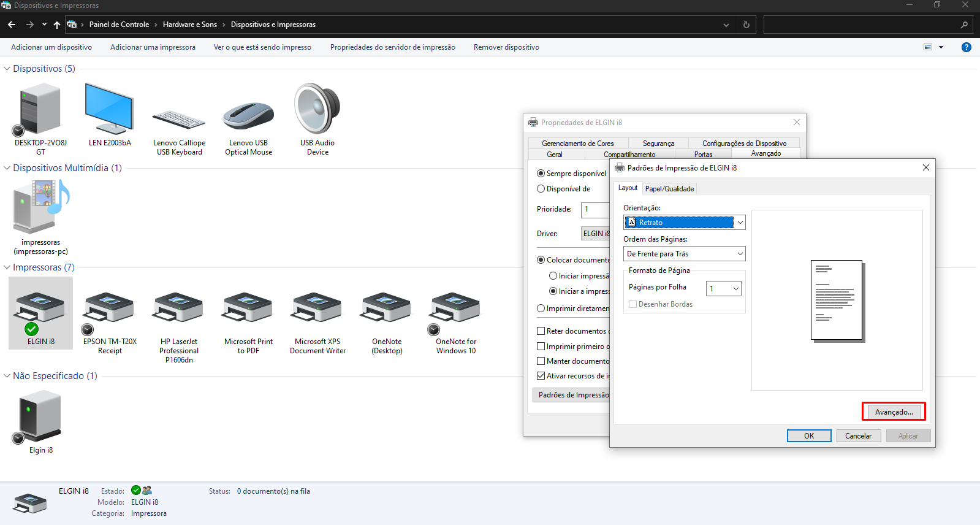Image resolution: width=980 pixels, height=525 pixels.
Task: Click 'Adicionar uma impressora' in toolbar
Action: [x=153, y=47]
